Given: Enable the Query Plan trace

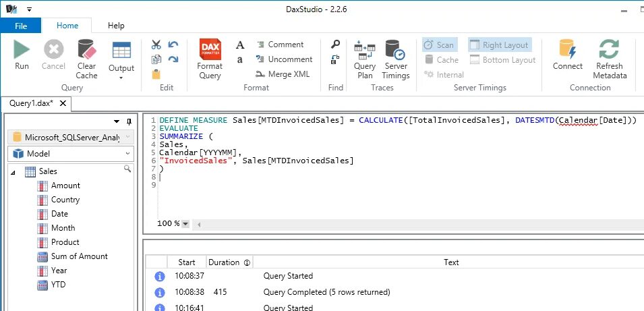Looking at the screenshot, I should 365,59.
